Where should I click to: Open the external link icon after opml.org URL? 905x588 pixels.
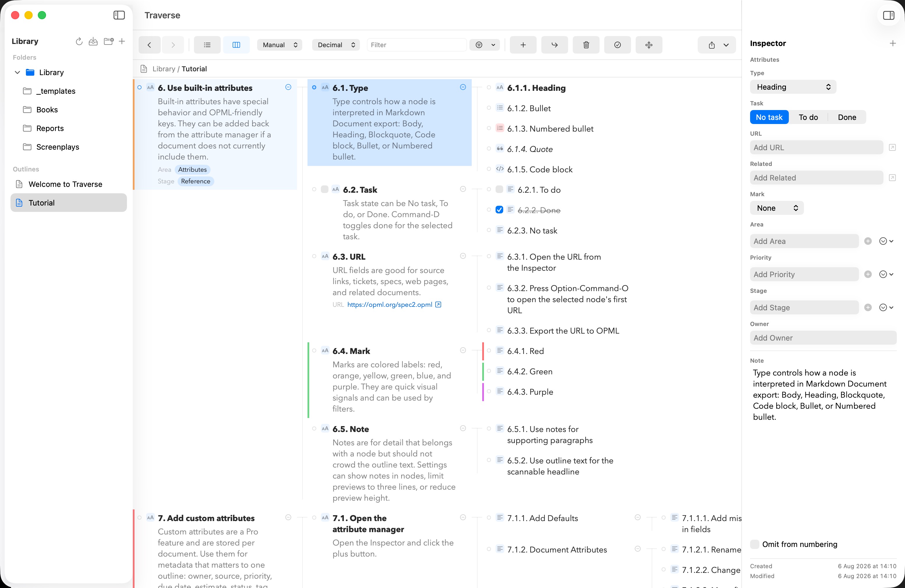[x=439, y=305]
